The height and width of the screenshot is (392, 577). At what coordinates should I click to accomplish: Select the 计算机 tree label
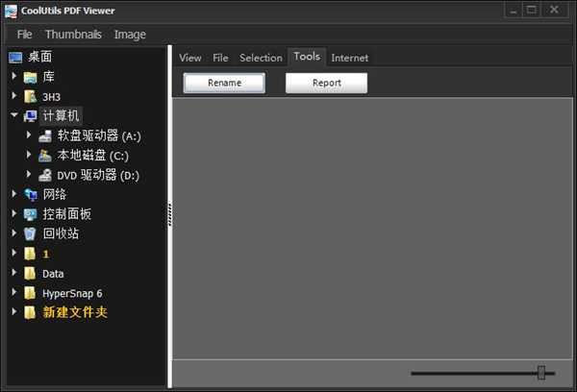point(61,115)
